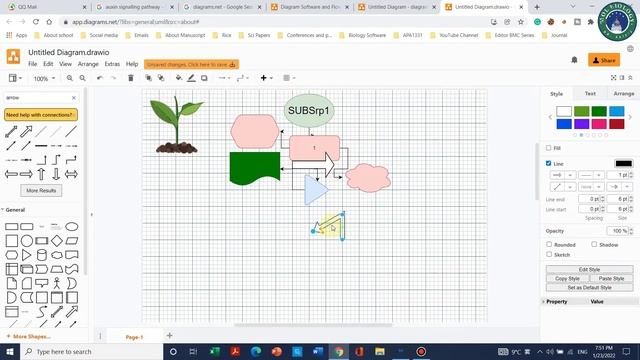Open the notifications bell

click(574, 60)
